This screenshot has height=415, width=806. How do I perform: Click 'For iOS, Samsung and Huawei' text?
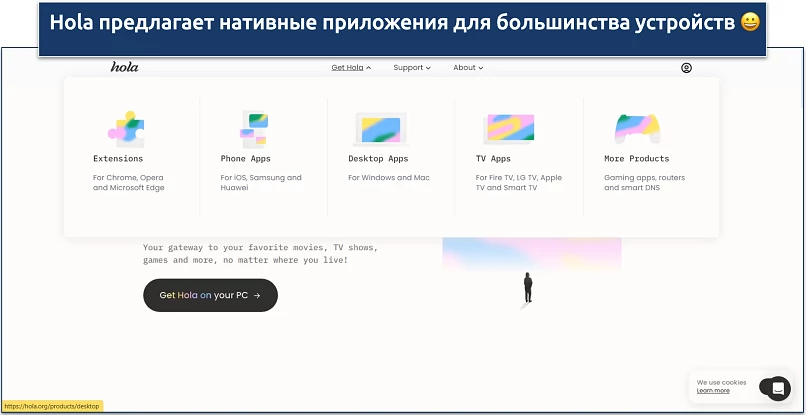(x=261, y=183)
